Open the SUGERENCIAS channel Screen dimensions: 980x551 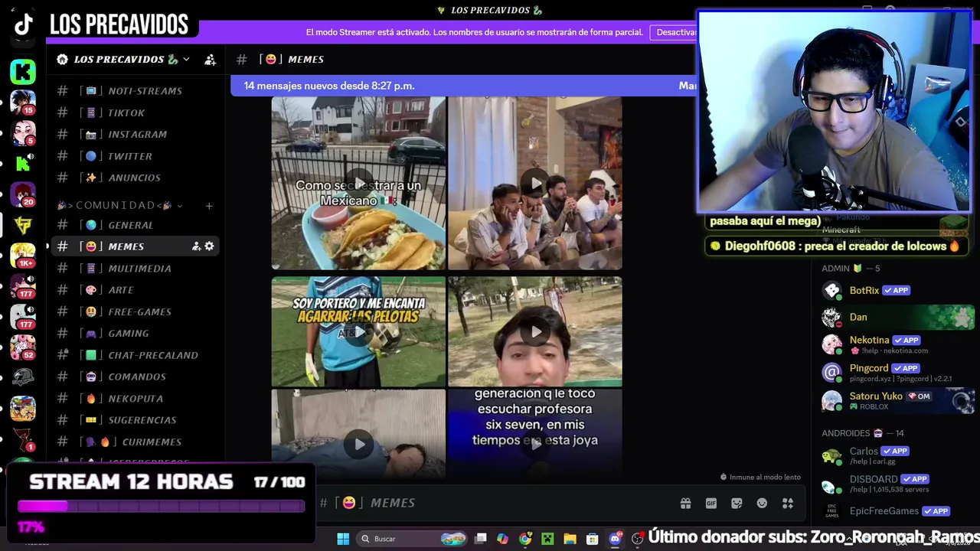[x=136, y=420]
